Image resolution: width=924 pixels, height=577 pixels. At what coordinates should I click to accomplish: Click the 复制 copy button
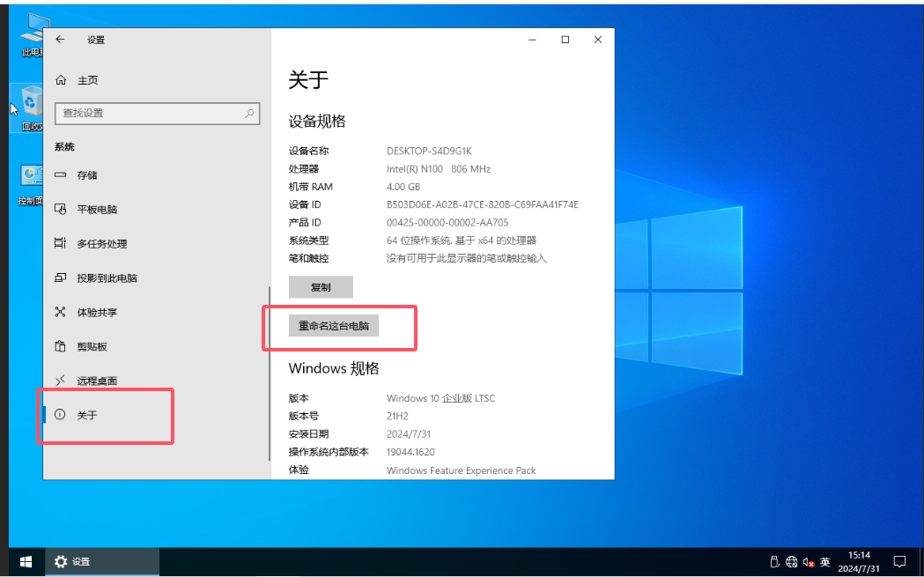tap(321, 287)
